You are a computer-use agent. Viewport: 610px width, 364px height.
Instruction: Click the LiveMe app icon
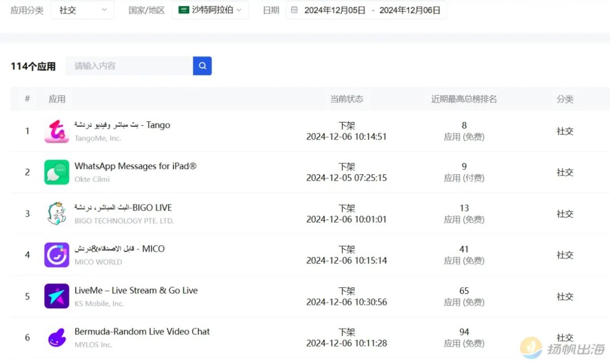click(x=56, y=296)
